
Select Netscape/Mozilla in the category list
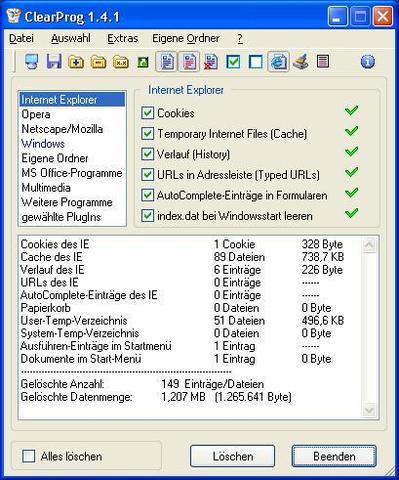coord(72,129)
